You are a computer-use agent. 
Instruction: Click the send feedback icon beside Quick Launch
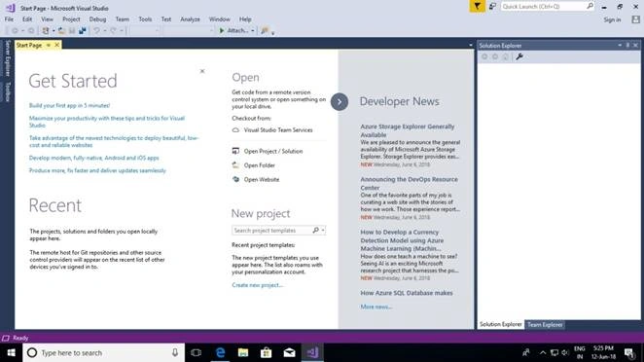(x=492, y=6)
